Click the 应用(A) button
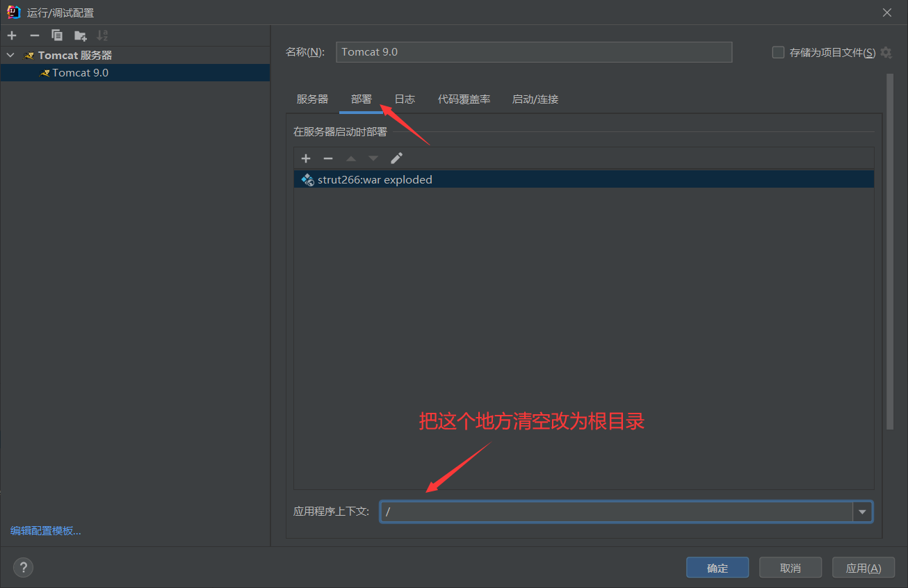This screenshot has height=588, width=908. click(864, 568)
